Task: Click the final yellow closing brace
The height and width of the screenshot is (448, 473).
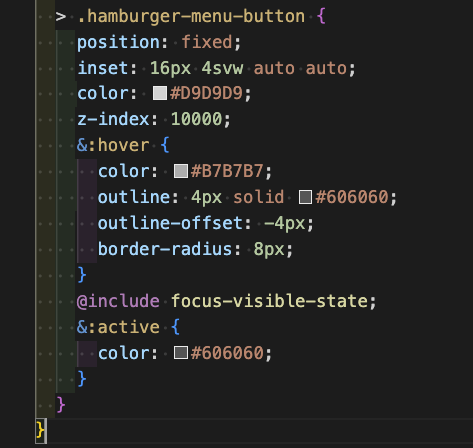Action: click(x=40, y=430)
